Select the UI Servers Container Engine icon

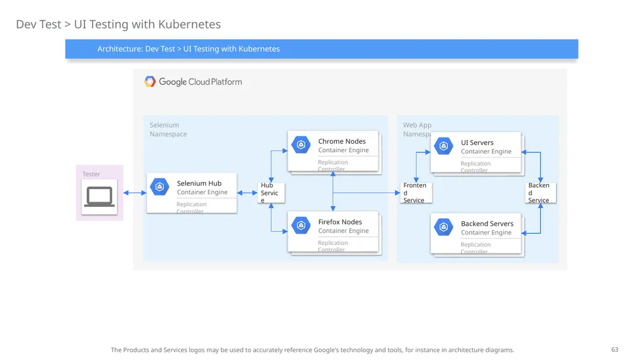[x=443, y=146]
